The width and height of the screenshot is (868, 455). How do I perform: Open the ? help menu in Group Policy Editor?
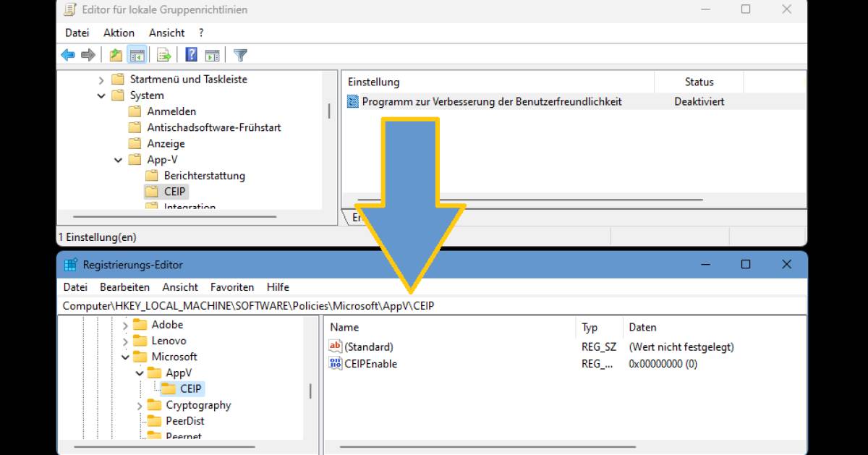click(201, 33)
